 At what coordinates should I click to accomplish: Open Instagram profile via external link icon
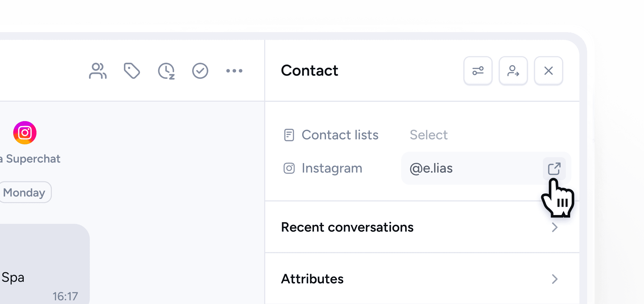(x=554, y=169)
